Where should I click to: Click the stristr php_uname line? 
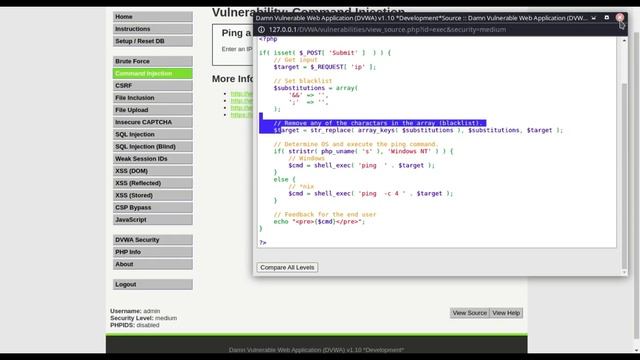[363, 151]
